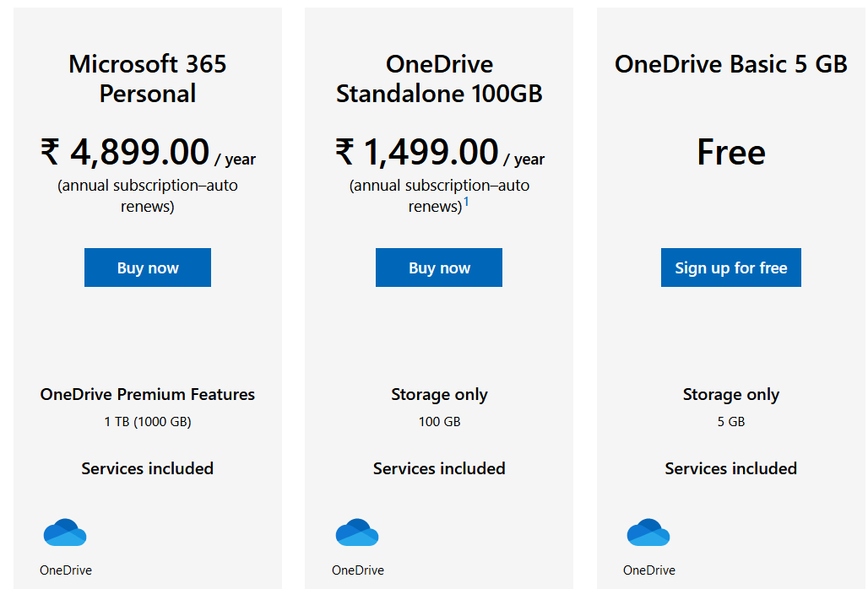Click the OneDrive cloud icon under Microsoft 365 Personal

[x=65, y=532]
